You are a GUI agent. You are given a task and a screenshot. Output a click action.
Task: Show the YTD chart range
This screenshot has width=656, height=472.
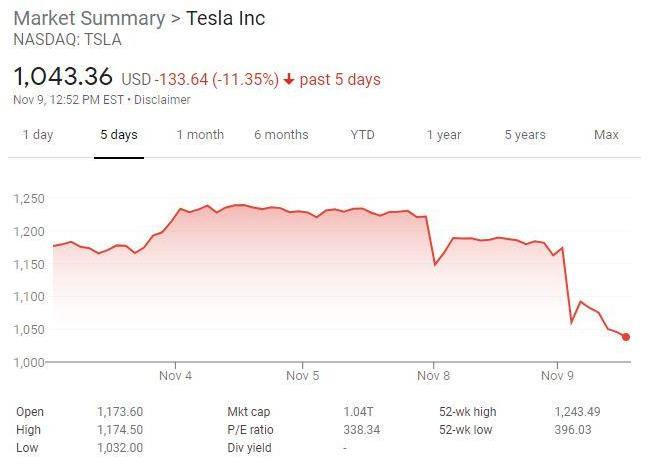362,135
